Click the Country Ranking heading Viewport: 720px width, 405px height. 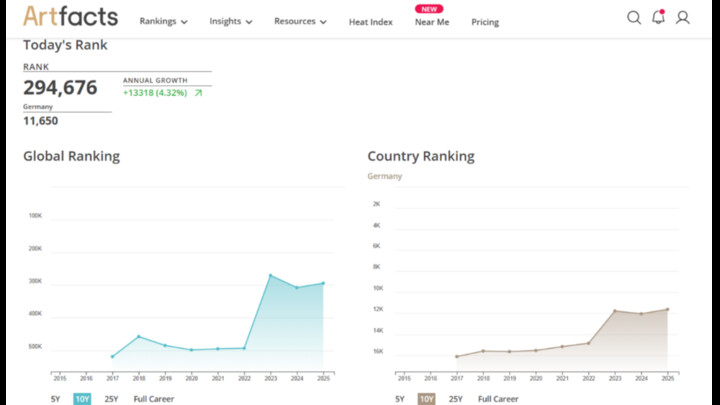pyautogui.click(x=421, y=156)
